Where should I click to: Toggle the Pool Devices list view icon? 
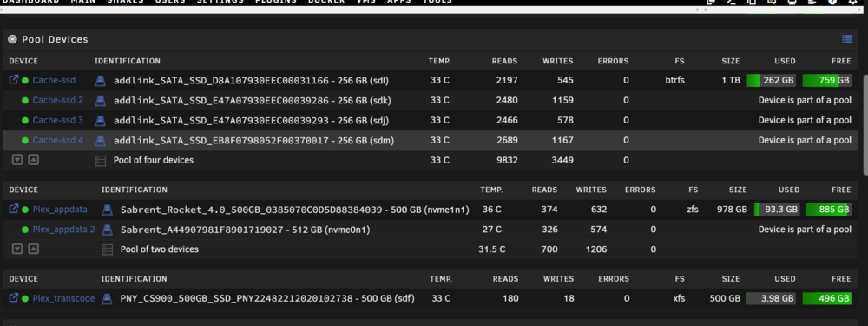pos(846,39)
